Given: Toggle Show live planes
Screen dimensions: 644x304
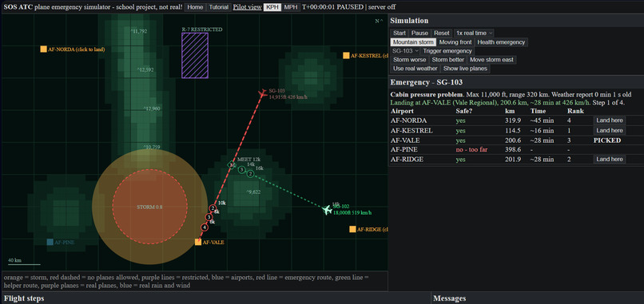Looking at the screenshot, I should 465,69.
